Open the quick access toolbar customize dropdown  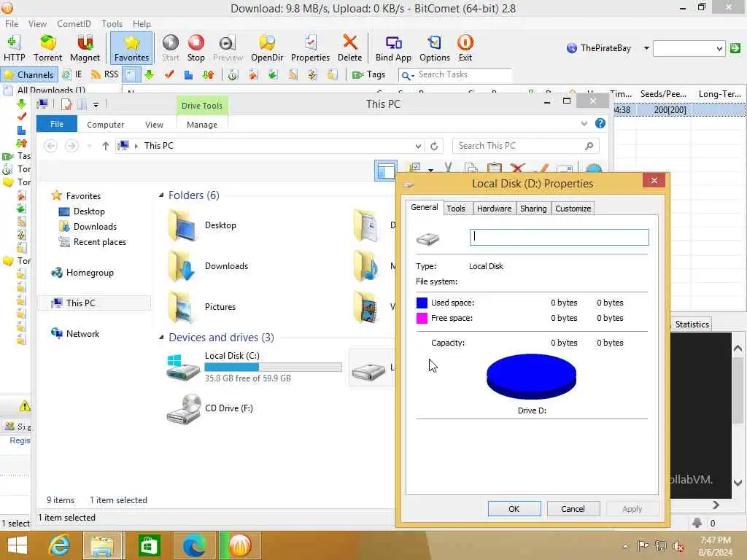pos(96,105)
